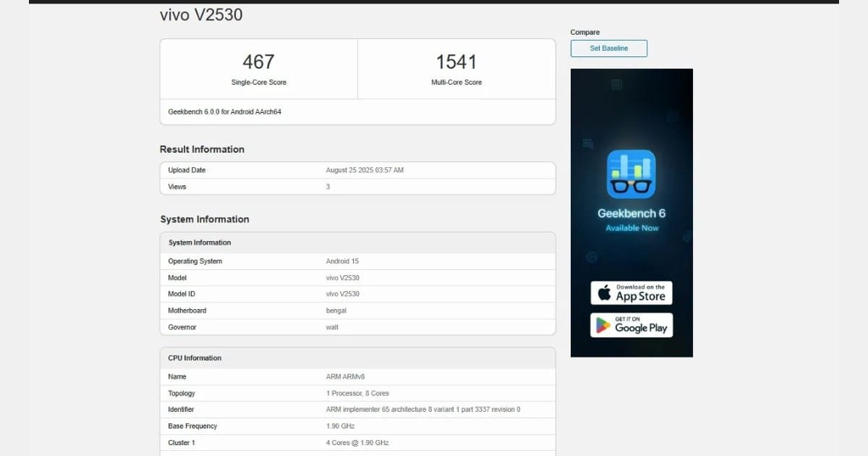This screenshot has width=868, height=456.
Task: Select the ARM implementer identifier string
Action: [423, 410]
